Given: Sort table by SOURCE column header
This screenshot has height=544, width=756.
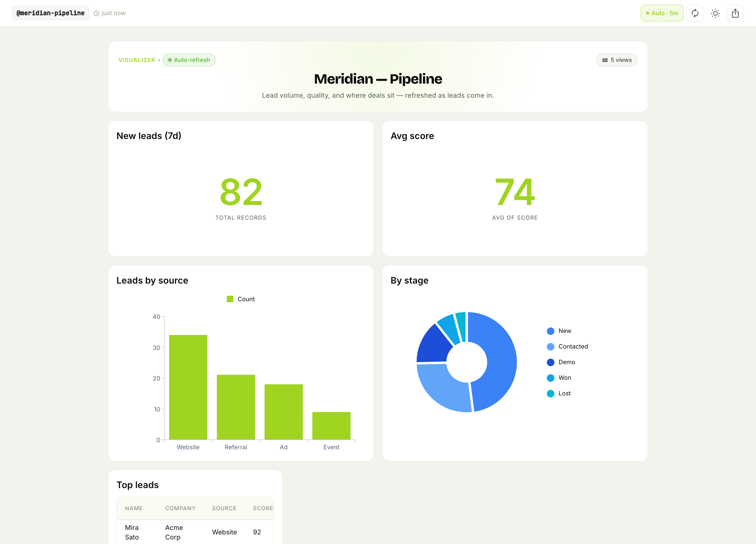Looking at the screenshot, I should coord(224,508).
